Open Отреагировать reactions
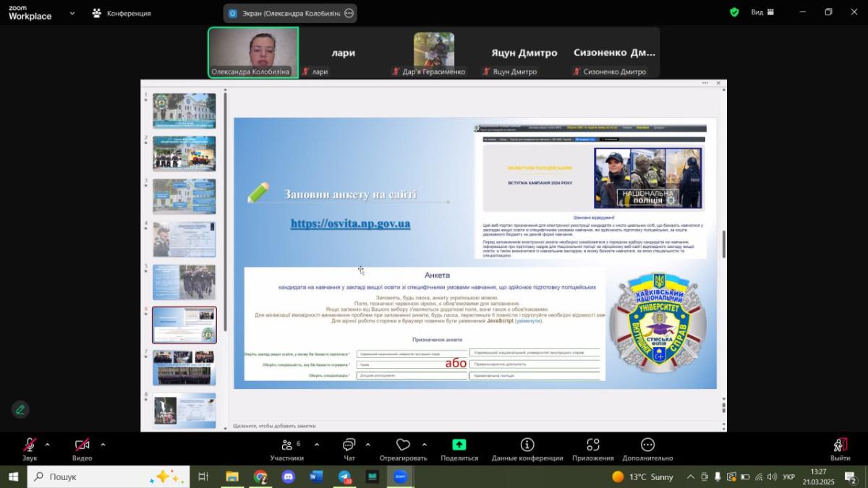Viewport: 868px width, 488px height. 403,448
